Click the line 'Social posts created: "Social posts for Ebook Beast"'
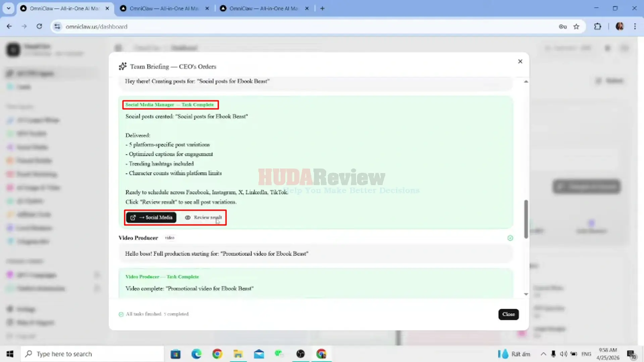The width and height of the screenshot is (644, 362). point(187,116)
